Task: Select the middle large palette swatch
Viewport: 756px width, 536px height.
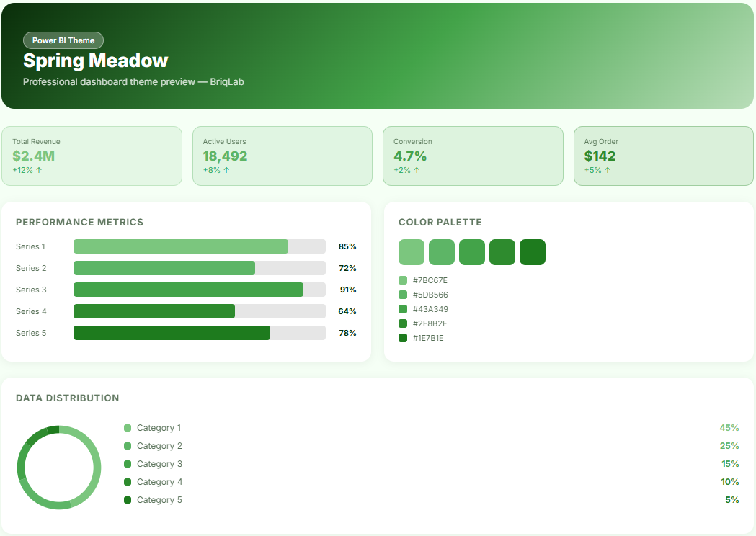Action: [x=472, y=252]
